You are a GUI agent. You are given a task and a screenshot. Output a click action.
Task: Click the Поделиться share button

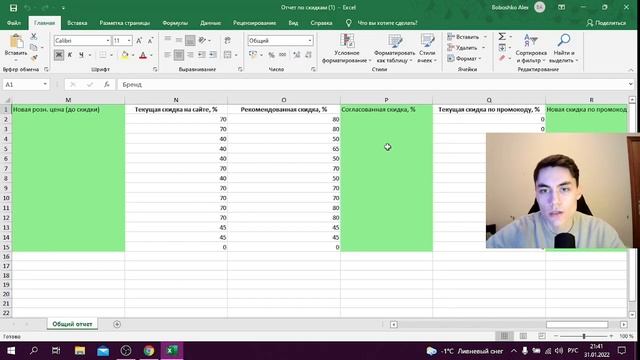(x=606, y=23)
